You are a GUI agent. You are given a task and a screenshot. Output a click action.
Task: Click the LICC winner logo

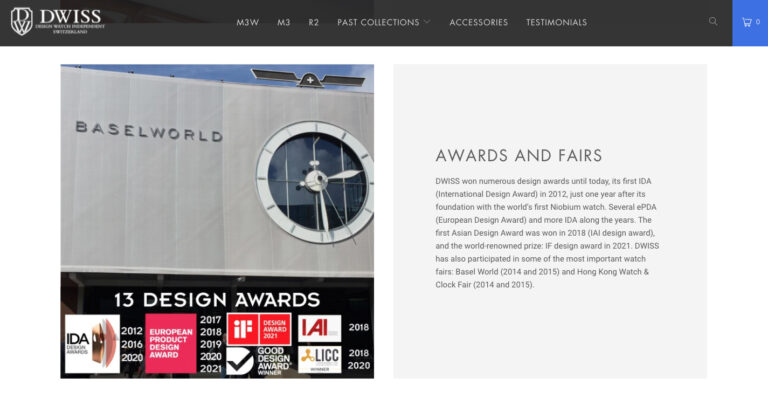tap(319, 359)
